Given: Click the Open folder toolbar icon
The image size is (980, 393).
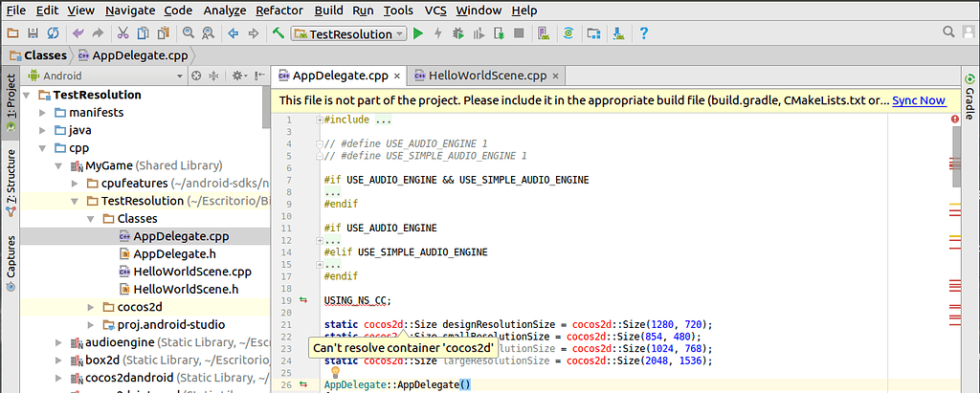Looking at the screenshot, I should [x=12, y=33].
